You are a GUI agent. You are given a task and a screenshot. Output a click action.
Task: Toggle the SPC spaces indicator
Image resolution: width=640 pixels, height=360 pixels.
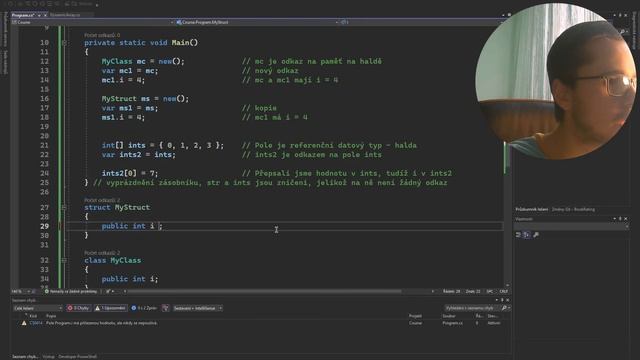coord(489,291)
